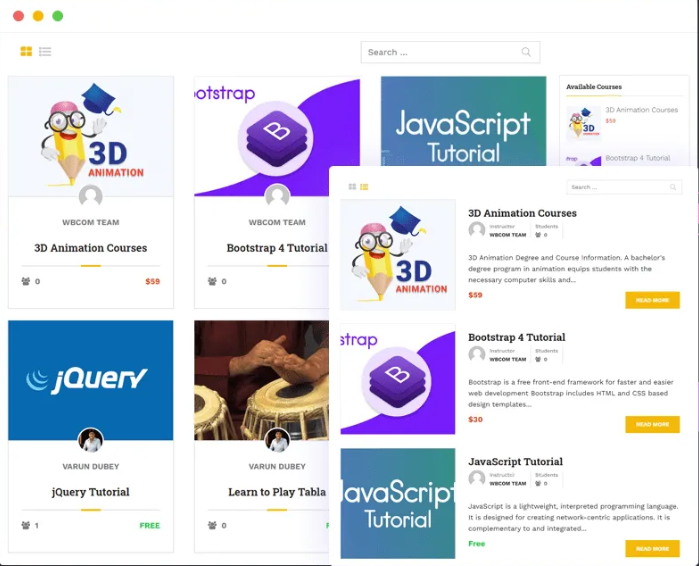Focus the front panel search box
Viewport: 699px width, 566px height.
[x=624, y=187]
